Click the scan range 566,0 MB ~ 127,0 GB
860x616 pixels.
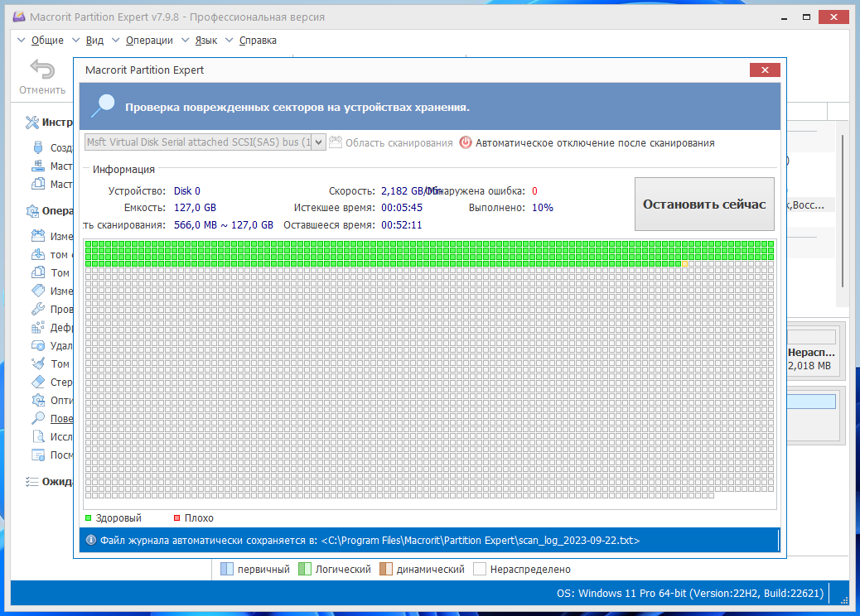223,224
